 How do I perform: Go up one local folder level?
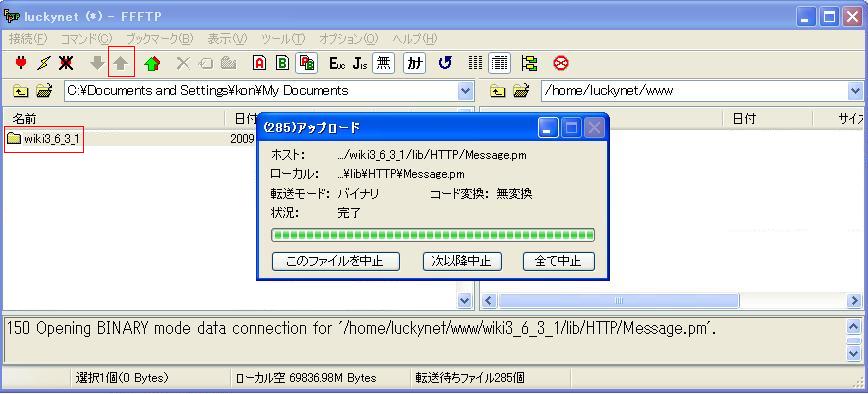pos(20,91)
